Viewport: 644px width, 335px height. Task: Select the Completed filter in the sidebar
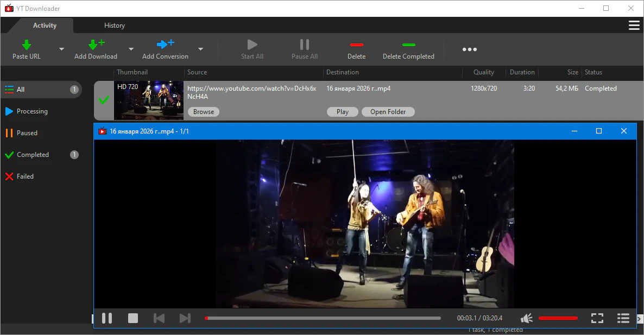pos(33,155)
